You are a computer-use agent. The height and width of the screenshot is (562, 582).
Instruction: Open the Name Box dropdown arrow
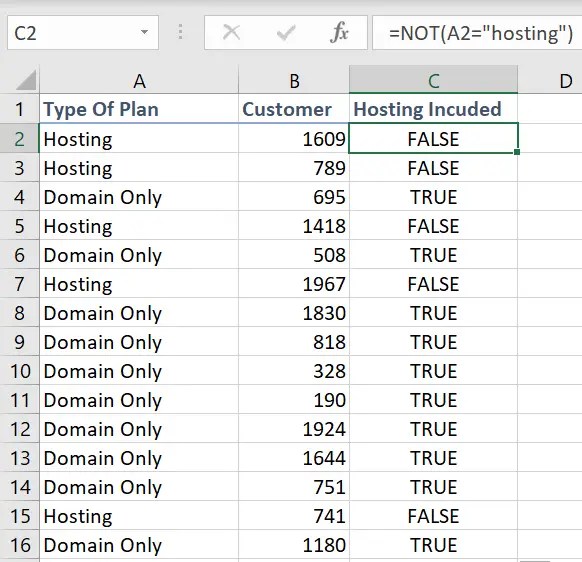point(144,32)
